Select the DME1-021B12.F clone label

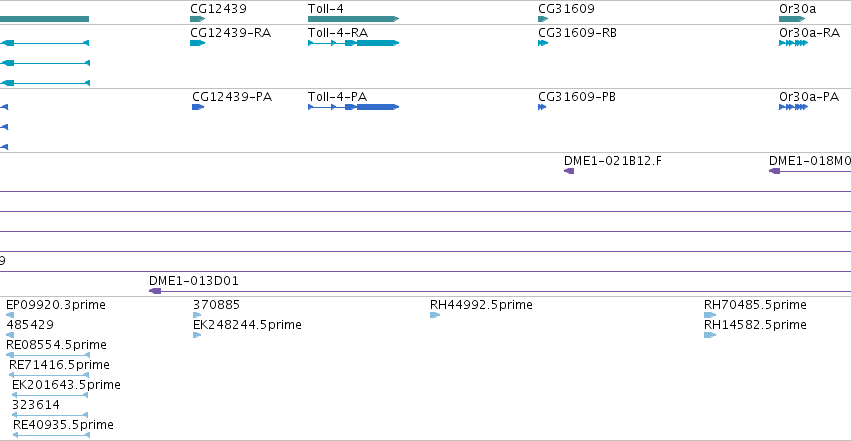[613, 161]
